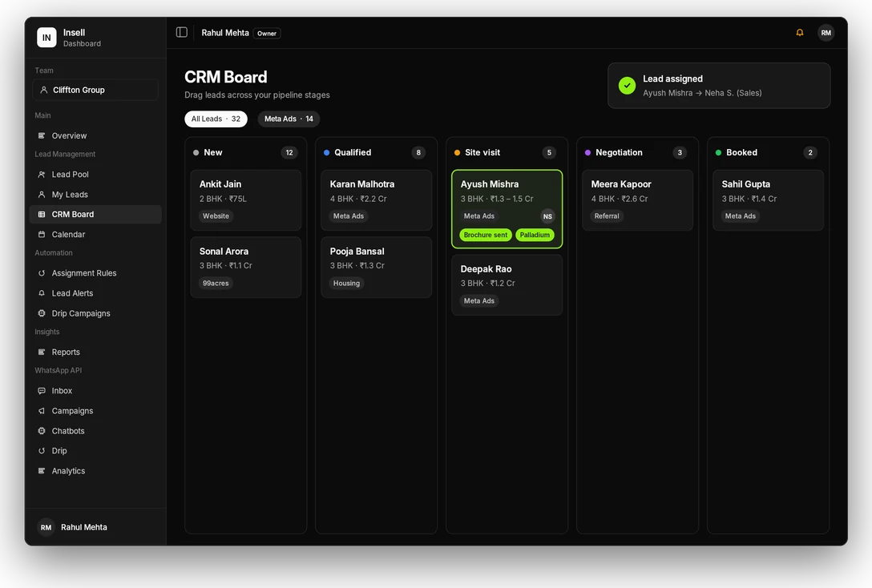
Task: Click the gray dot of New column
Action: pos(196,153)
